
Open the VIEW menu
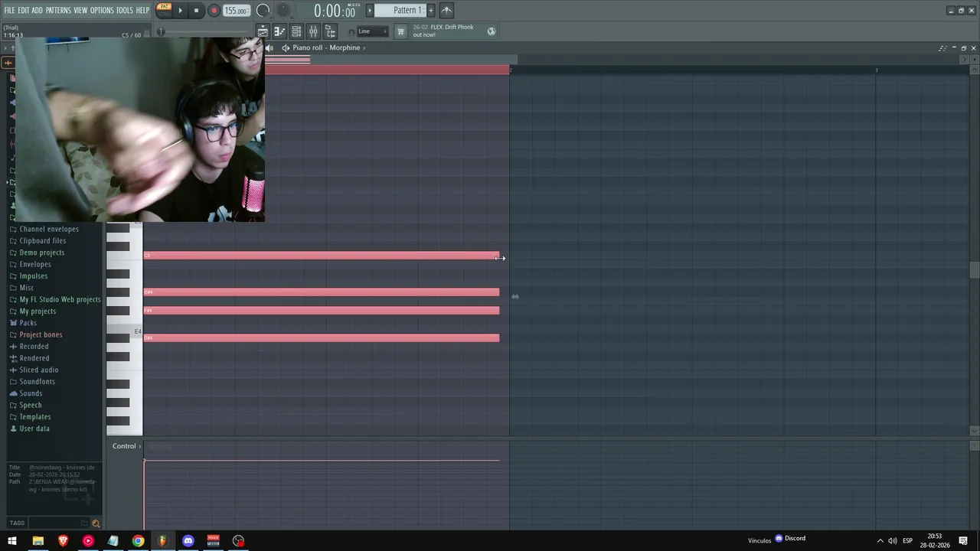pyautogui.click(x=80, y=10)
